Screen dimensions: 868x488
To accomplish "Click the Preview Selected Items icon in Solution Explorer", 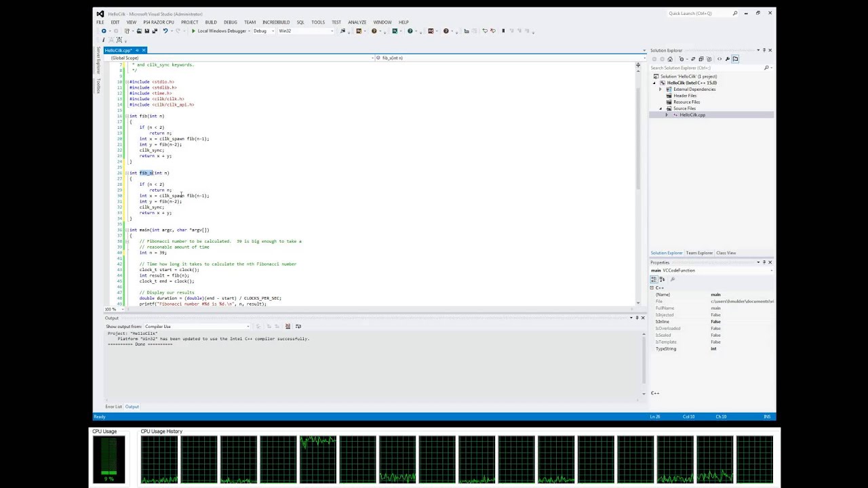I will (736, 59).
